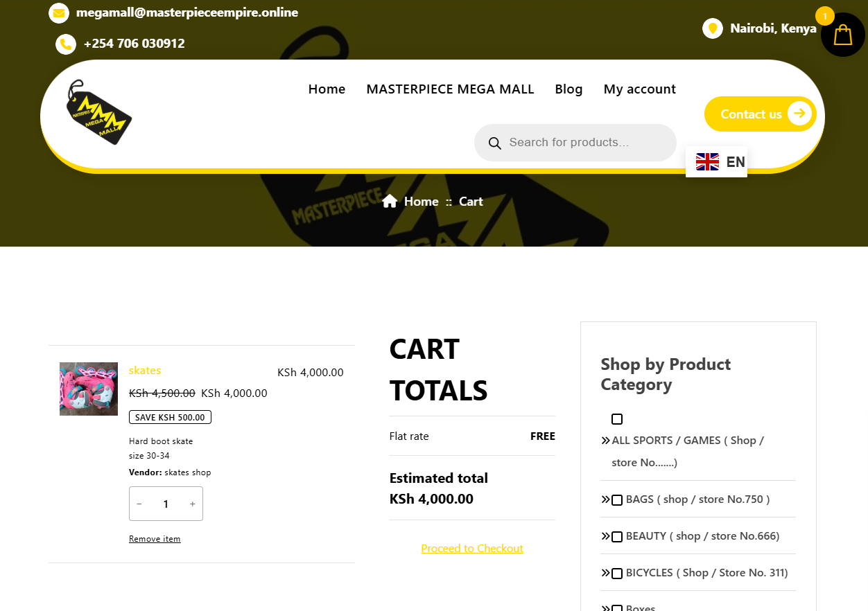The height and width of the screenshot is (611, 868).
Task: Enable the BEAUTY category checkbox
Action: 617,536
